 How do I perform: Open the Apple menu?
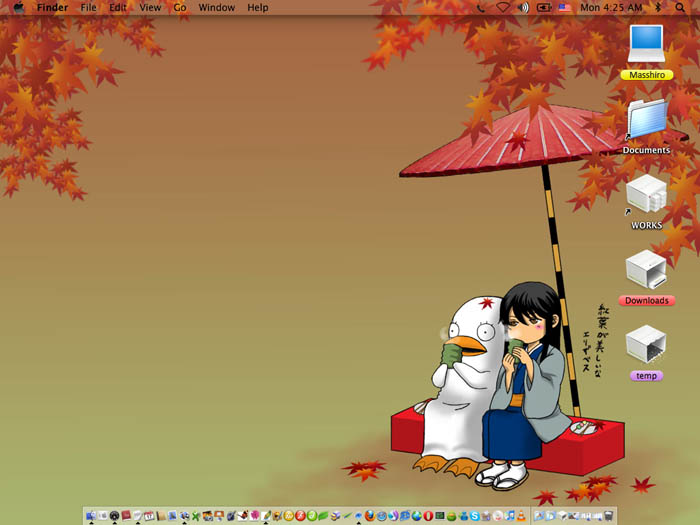pos(18,8)
